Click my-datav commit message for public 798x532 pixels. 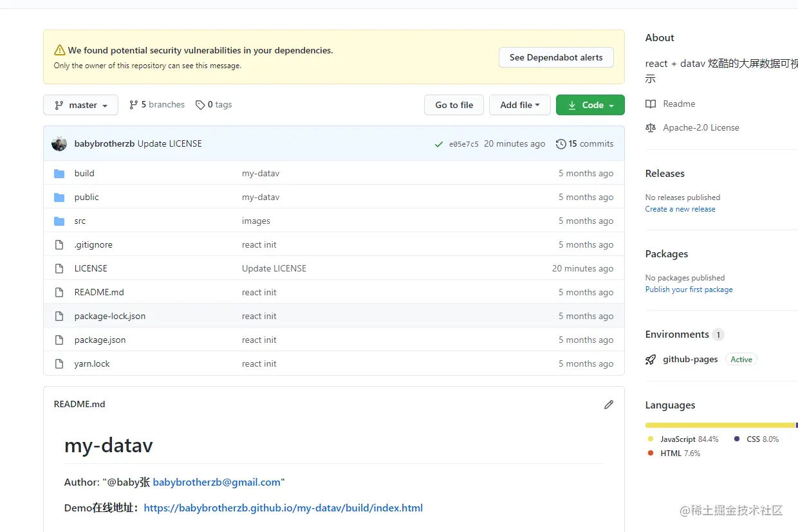pos(261,197)
